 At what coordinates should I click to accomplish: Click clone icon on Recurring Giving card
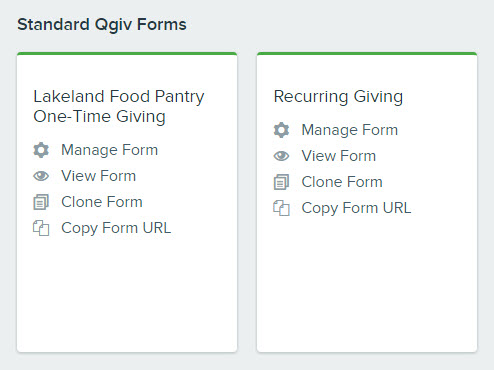(x=281, y=182)
